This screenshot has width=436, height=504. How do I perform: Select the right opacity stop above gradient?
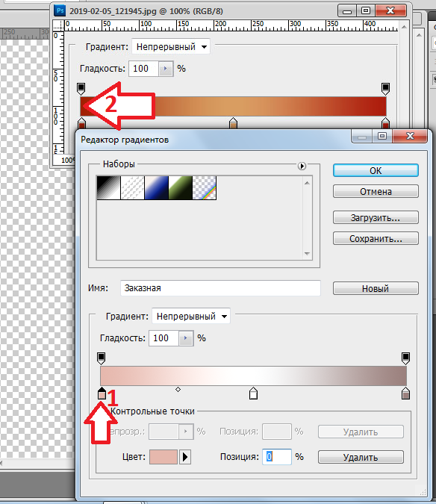click(x=405, y=358)
